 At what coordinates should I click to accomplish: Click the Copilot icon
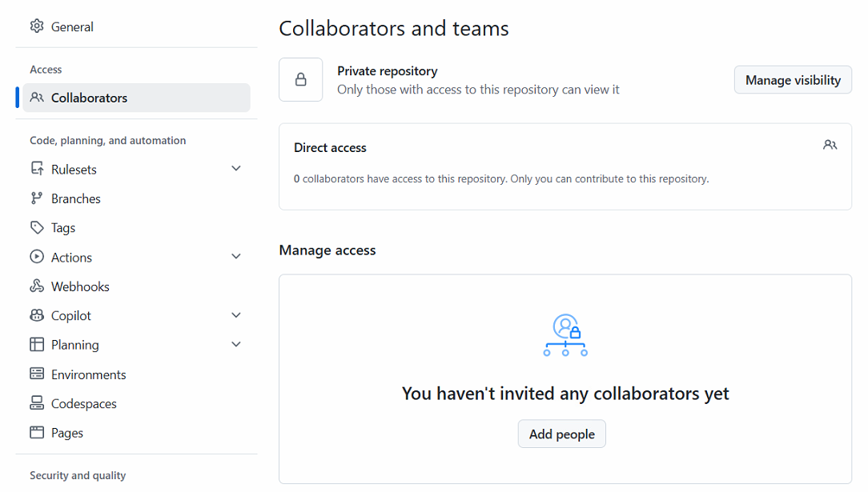point(37,315)
